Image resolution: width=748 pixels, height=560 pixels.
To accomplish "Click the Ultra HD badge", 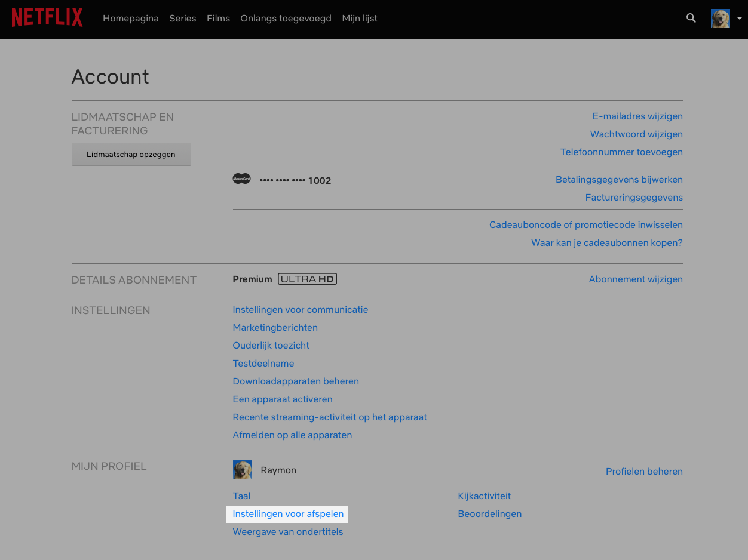I will coord(307,279).
